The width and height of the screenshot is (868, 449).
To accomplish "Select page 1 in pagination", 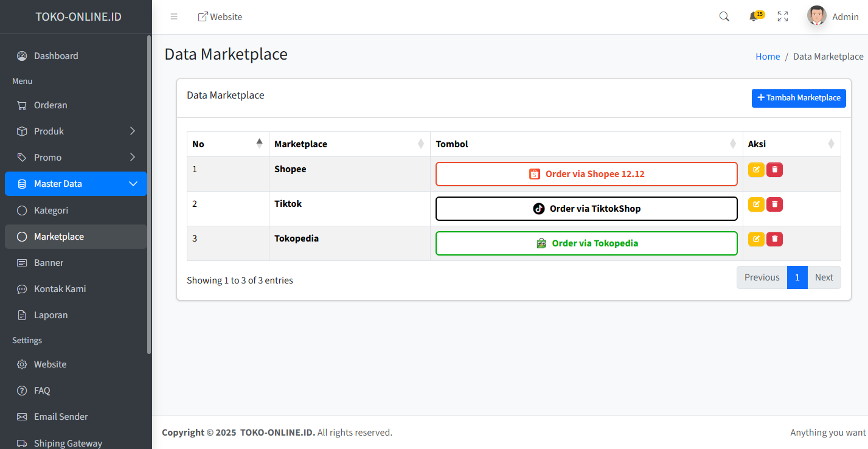I will point(797,277).
